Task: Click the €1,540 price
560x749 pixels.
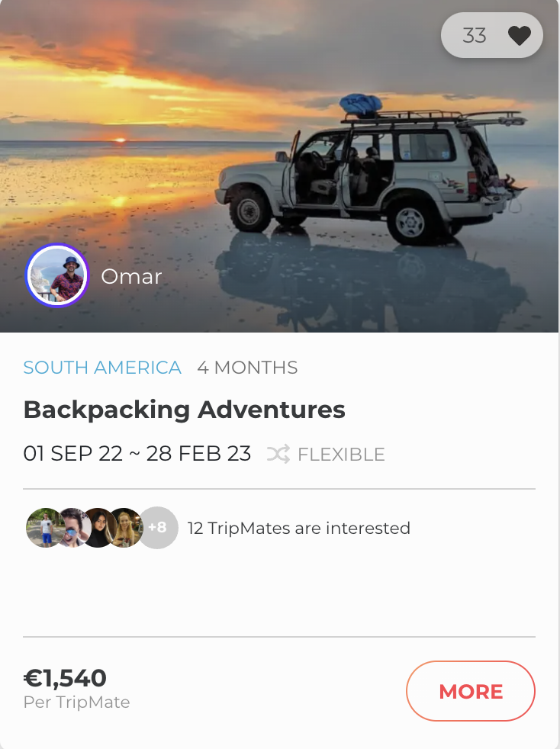Action: [x=65, y=677]
